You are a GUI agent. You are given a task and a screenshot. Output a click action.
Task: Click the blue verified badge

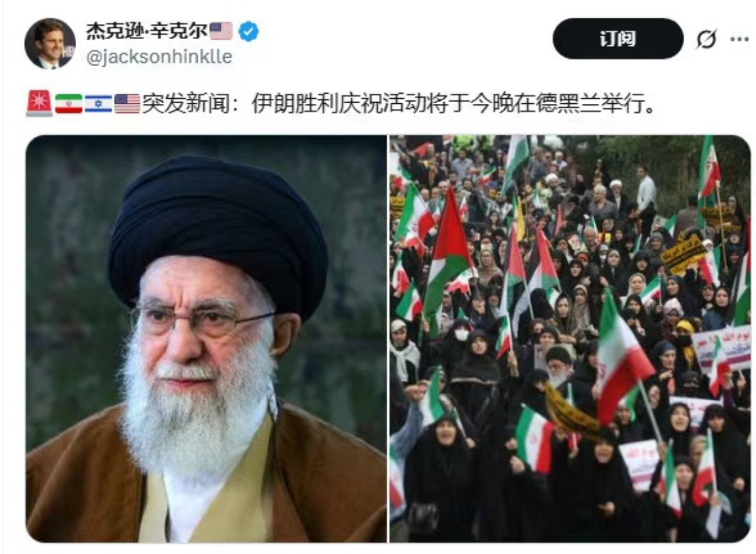(249, 31)
